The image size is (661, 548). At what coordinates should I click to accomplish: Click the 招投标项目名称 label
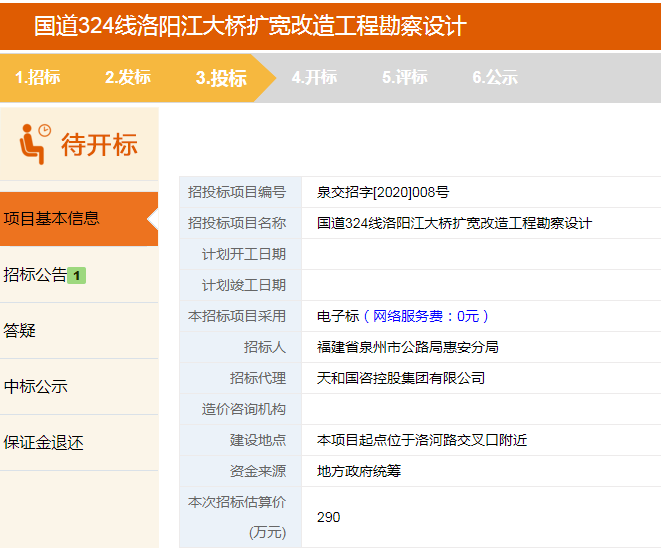237,223
